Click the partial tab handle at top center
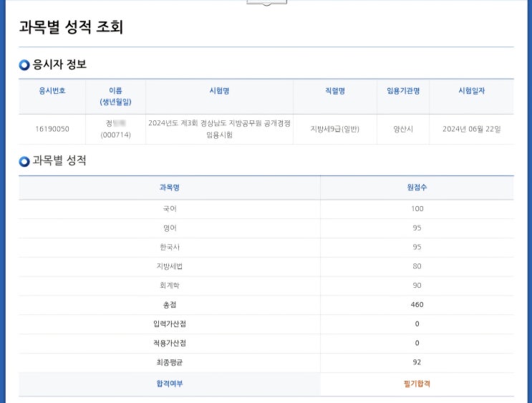This screenshot has height=403, width=532. [x=266, y=2]
